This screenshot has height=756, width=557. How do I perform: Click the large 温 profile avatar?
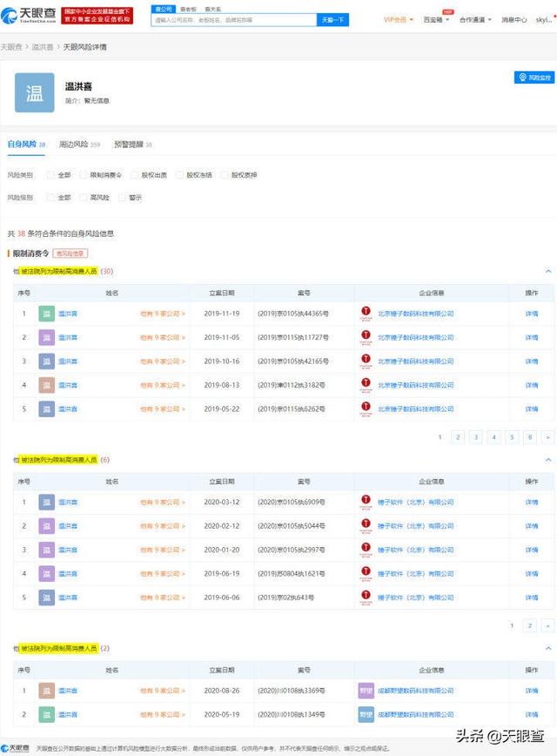[x=34, y=92]
